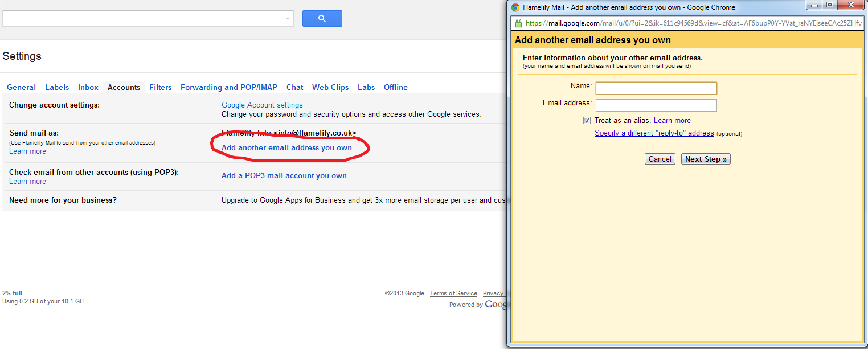This screenshot has width=868, height=349.
Task: Open the Labels settings tab
Action: click(x=57, y=87)
